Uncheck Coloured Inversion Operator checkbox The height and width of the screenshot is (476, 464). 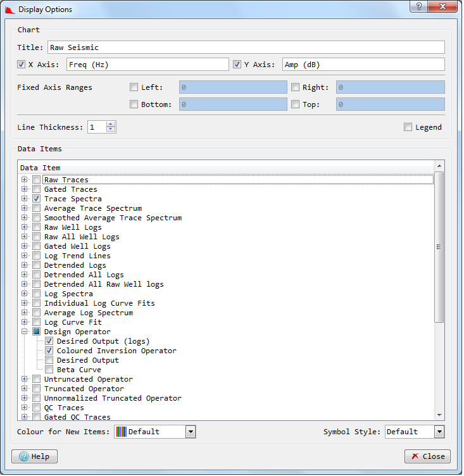(49, 351)
